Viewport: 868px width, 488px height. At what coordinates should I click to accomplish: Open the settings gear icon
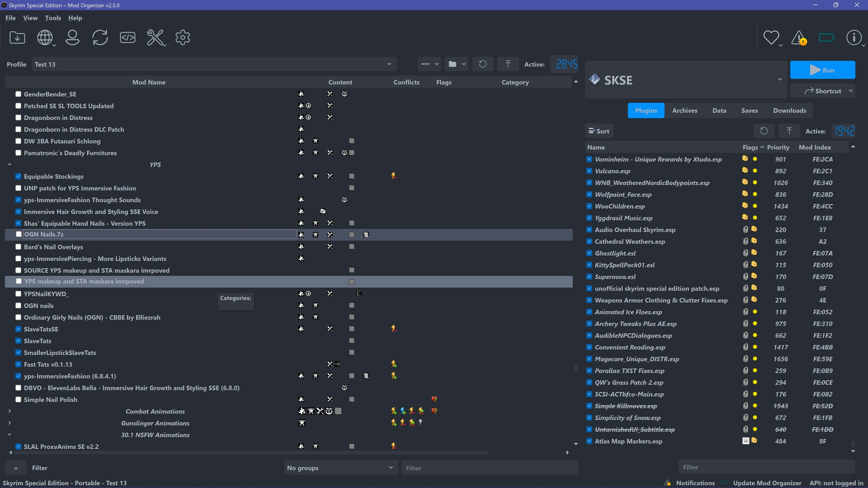[183, 37]
